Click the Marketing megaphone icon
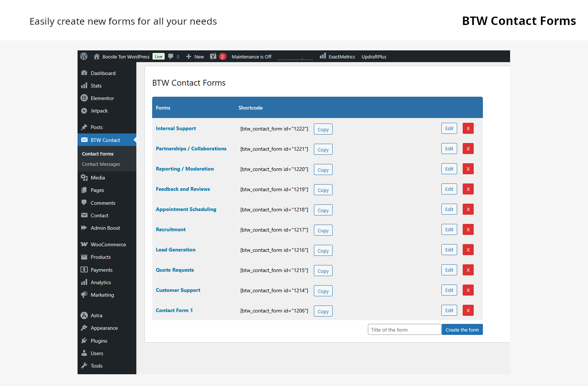Screen dimensions: 588x386 84,294
